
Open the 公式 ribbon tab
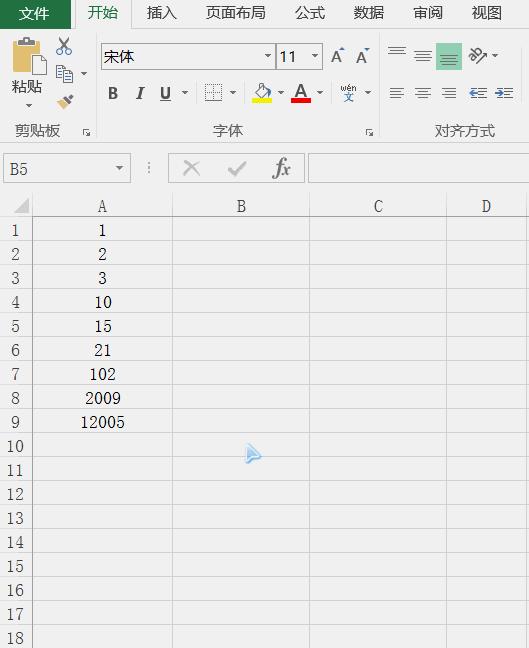click(x=310, y=13)
